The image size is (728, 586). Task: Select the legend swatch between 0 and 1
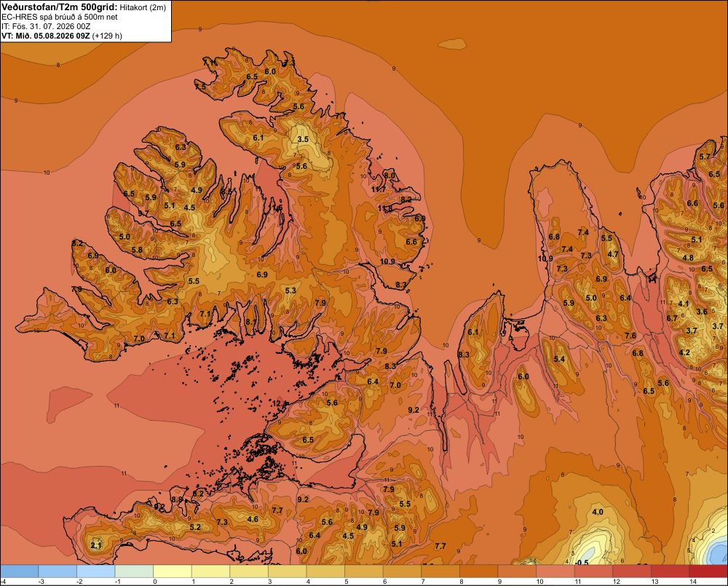[173, 571]
